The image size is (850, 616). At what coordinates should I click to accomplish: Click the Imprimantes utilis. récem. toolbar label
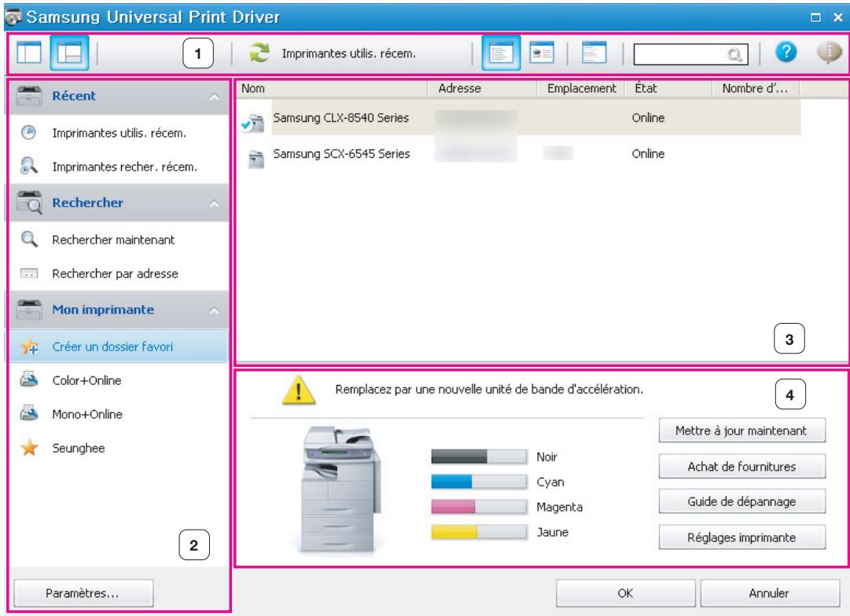[348, 53]
